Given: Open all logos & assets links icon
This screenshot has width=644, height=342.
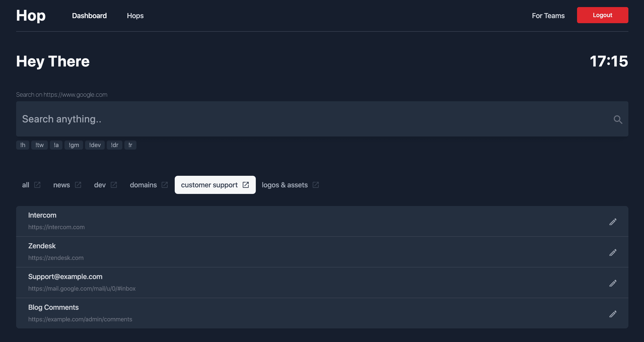Looking at the screenshot, I should click(316, 185).
